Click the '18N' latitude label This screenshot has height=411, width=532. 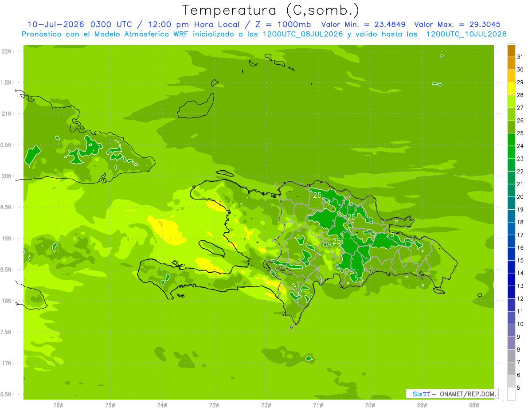click(7, 301)
